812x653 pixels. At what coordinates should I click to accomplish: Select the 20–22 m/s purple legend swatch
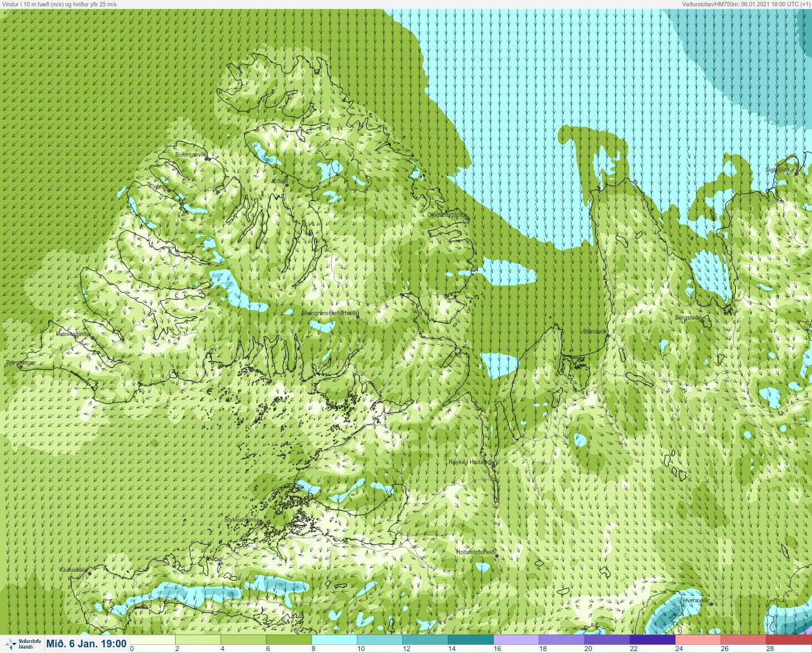[608, 639]
